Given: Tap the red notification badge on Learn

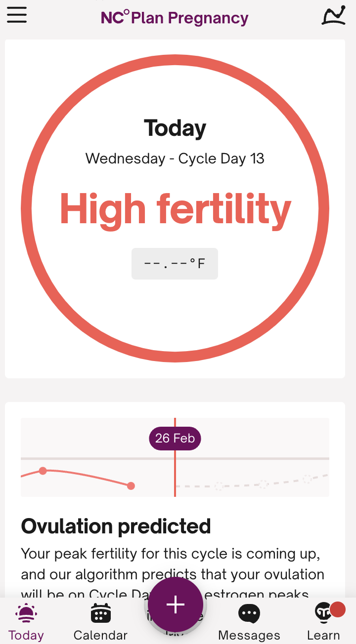Looking at the screenshot, I should [x=337, y=609].
